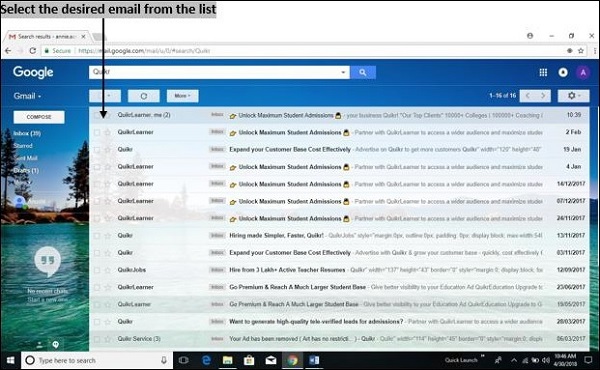The image size is (600, 370).
Task: Open Microsoft Store from taskbar
Action: coord(249,360)
